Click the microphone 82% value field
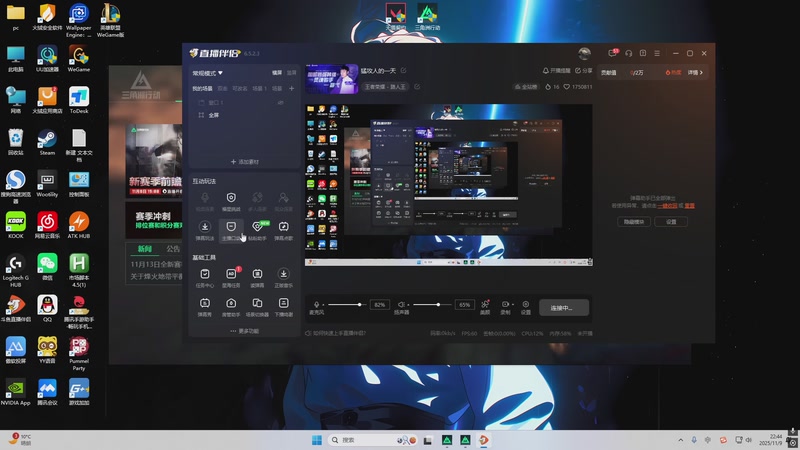 pos(380,305)
